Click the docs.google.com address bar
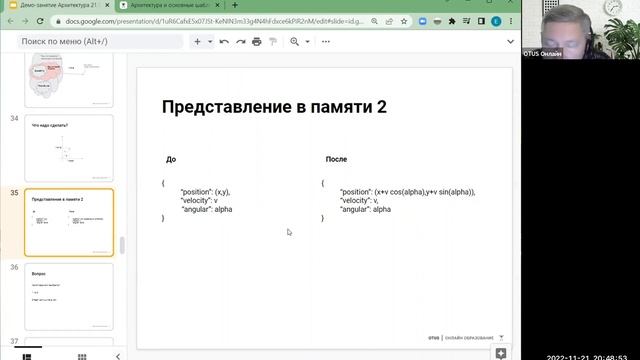The height and width of the screenshot is (360, 640). [x=214, y=21]
